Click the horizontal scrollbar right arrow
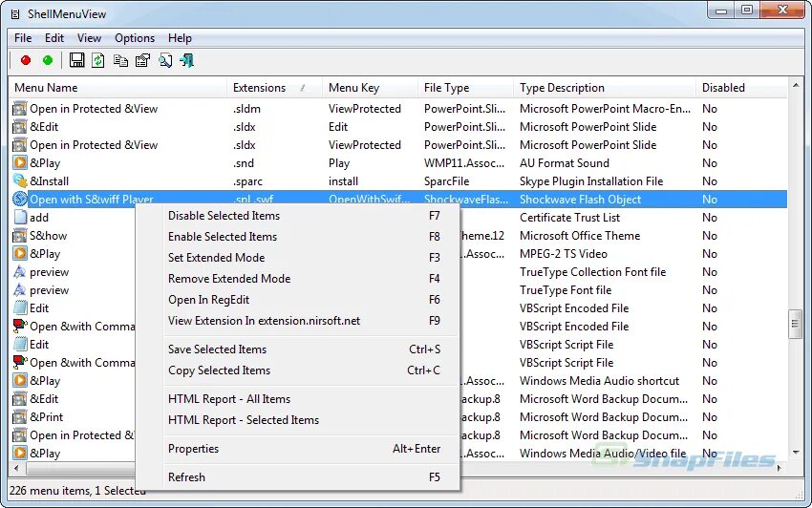This screenshot has height=508, width=812. pyautogui.click(x=780, y=468)
